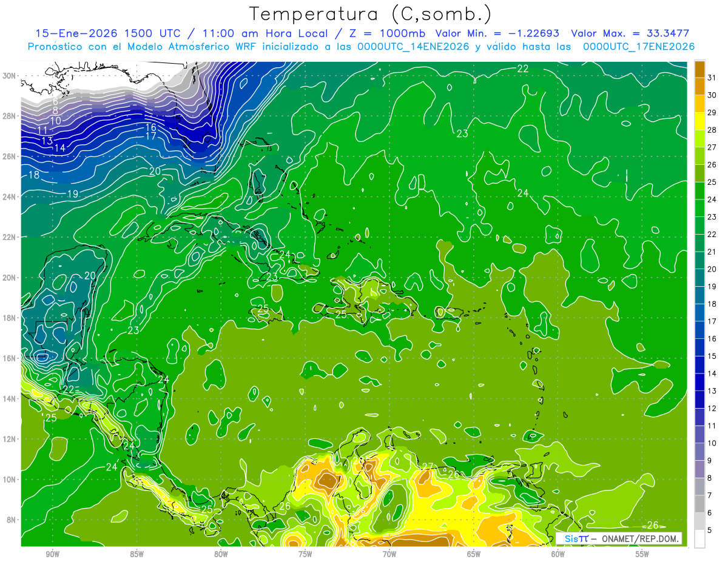Click the 70W longitude label
The height and width of the screenshot is (562, 728).
tap(389, 554)
